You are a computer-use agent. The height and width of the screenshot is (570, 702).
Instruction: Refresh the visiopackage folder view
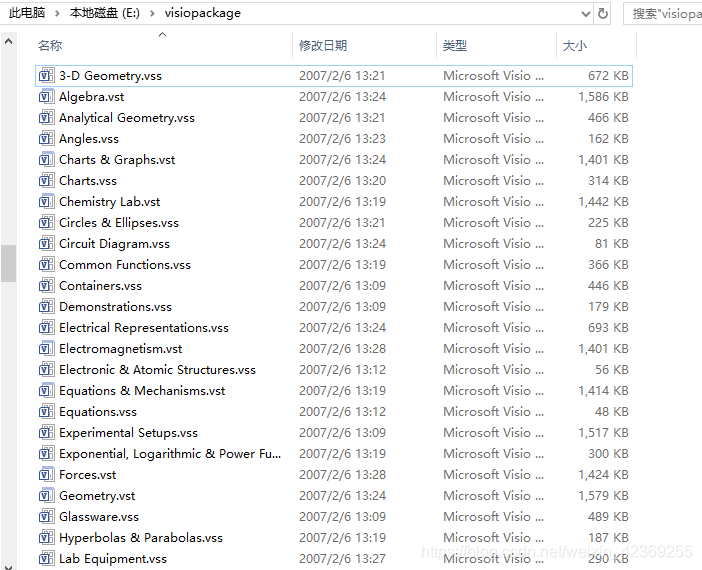tap(603, 14)
